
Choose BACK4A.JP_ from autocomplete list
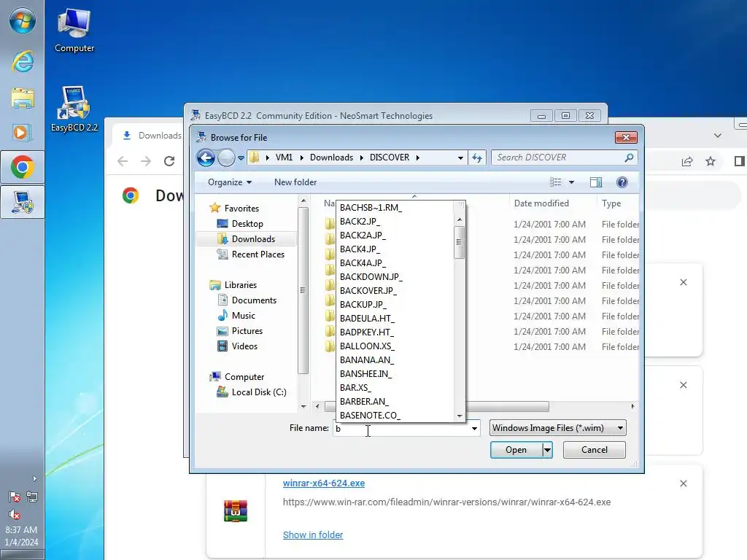tap(395, 262)
